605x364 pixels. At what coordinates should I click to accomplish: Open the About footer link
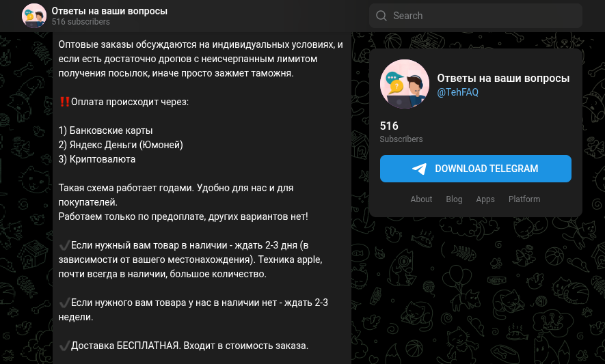point(421,199)
